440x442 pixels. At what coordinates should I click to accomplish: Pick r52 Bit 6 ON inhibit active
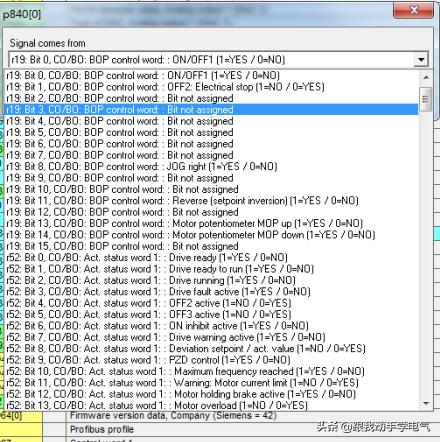[x=211, y=326]
